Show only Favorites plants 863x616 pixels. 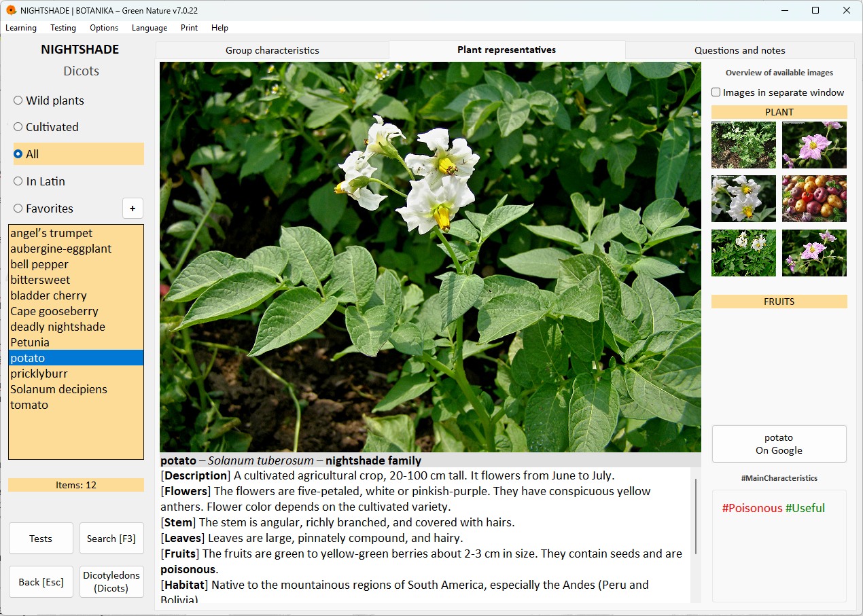coord(43,209)
